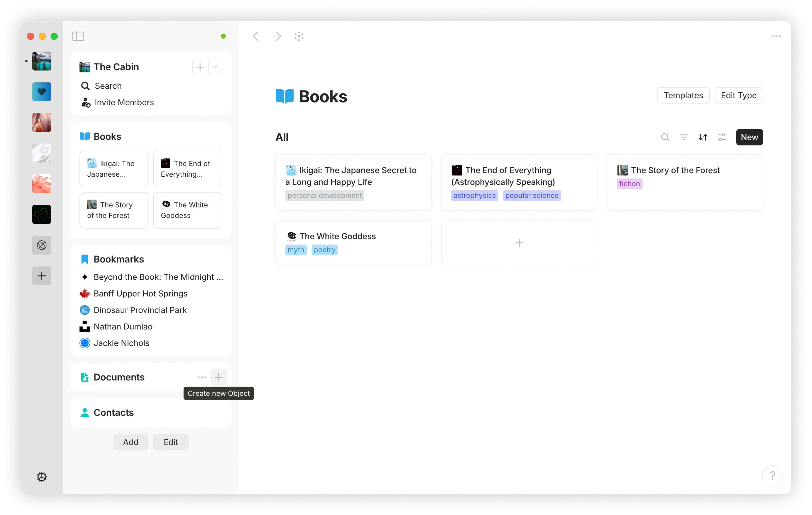Click the search magnifier beside filter
The height and width of the screenshot is (515, 812).
[665, 137]
